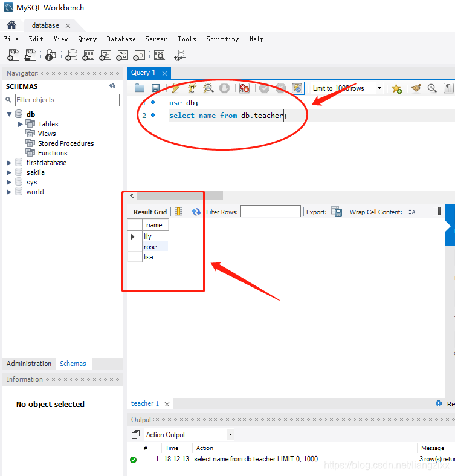Create a new table in active schema
Viewport: 455px width, 476px height.
88,55
